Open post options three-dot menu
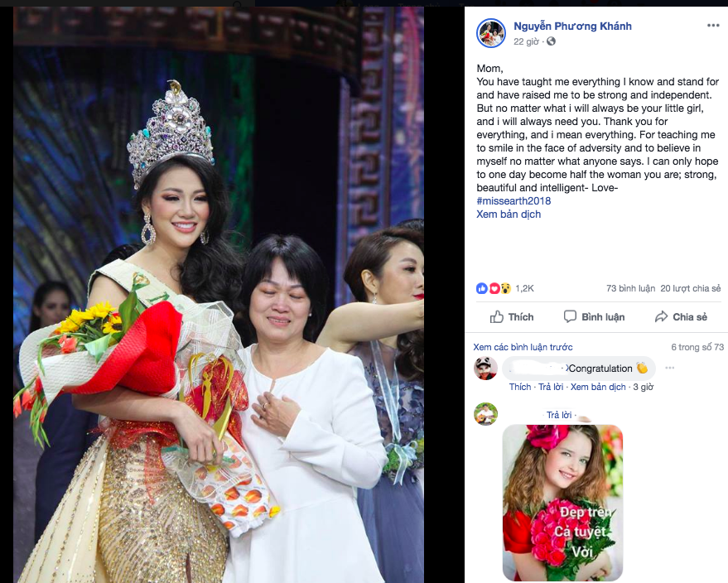Image resolution: width=728 pixels, height=583 pixels. [x=713, y=26]
